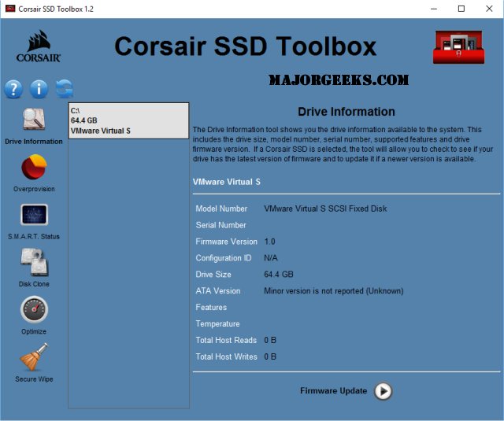Open the Drive Information tool icon

pyautogui.click(x=34, y=119)
